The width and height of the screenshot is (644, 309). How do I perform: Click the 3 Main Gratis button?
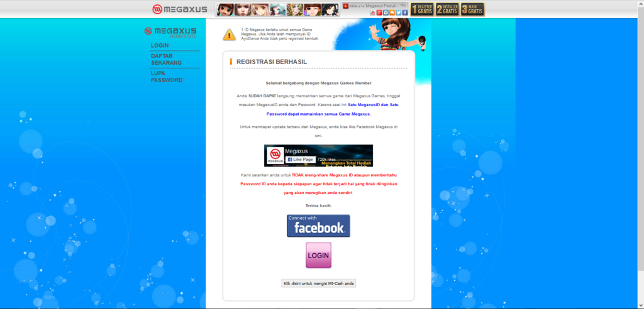pyautogui.click(x=472, y=9)
